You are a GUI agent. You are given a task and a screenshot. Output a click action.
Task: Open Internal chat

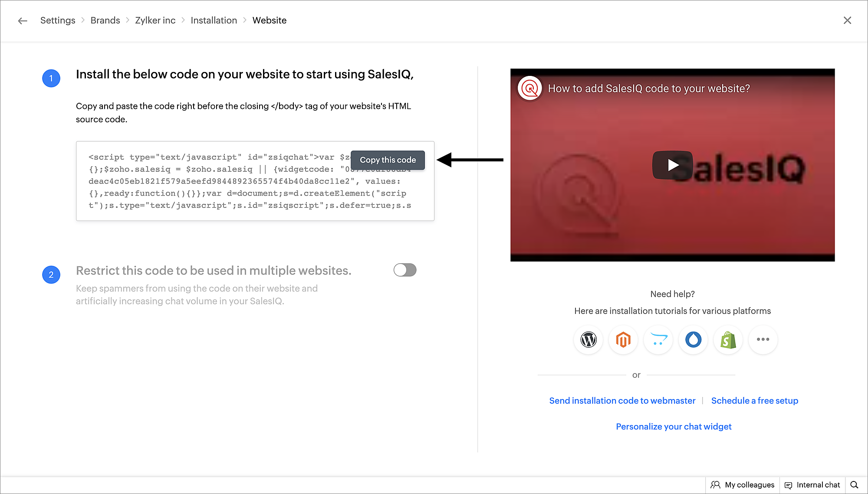[x=812, y=485]
